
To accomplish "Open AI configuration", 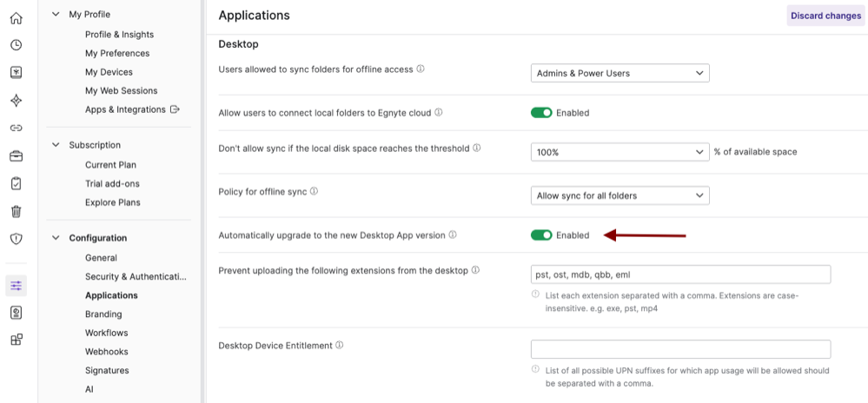I will pos(89,390).
